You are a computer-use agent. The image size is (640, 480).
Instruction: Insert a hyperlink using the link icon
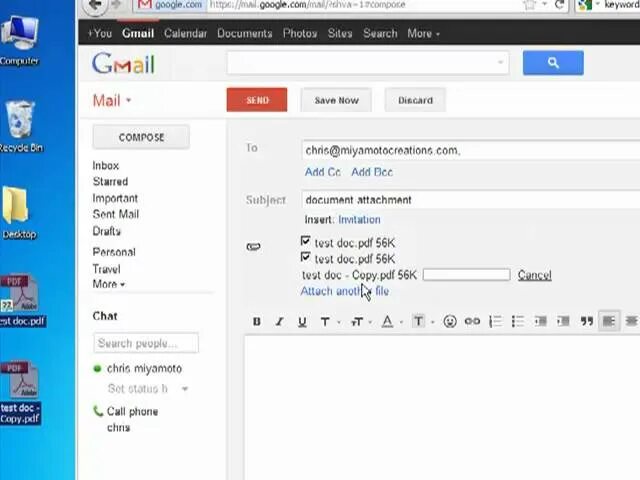pos(472,322)
